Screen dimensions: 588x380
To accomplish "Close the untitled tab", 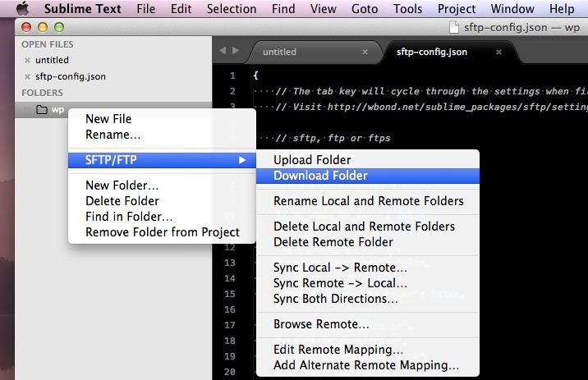I will 365,52.
